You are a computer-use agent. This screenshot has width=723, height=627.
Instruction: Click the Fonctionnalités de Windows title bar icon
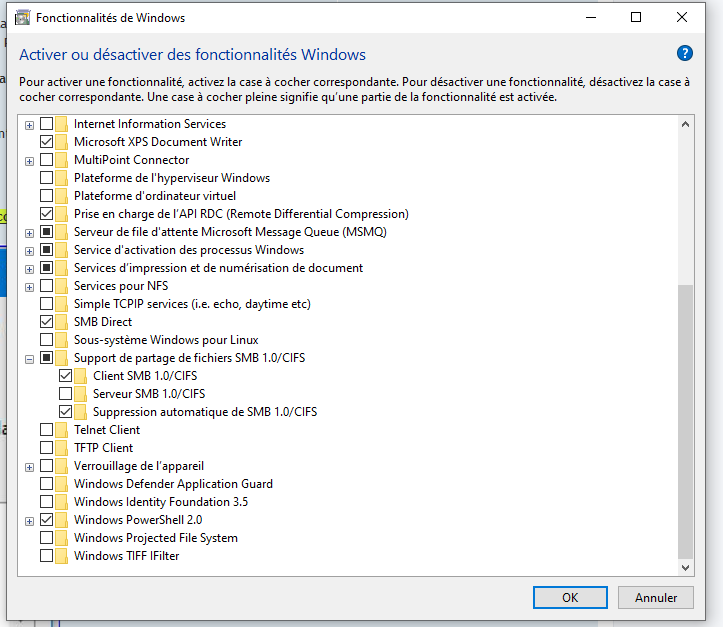click(x=23, y=18)
